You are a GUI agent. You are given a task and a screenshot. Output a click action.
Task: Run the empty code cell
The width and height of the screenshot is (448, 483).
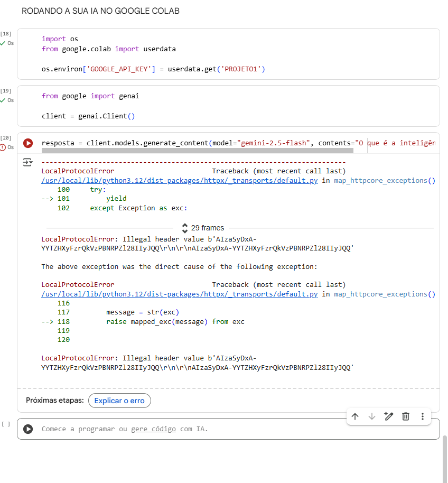[28, 429]
